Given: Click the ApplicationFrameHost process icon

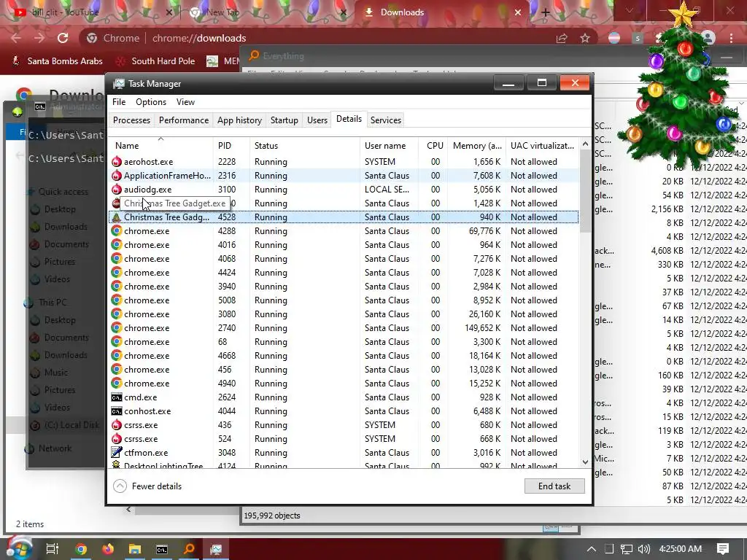Looking at the screenshot, I should [116, 176].
